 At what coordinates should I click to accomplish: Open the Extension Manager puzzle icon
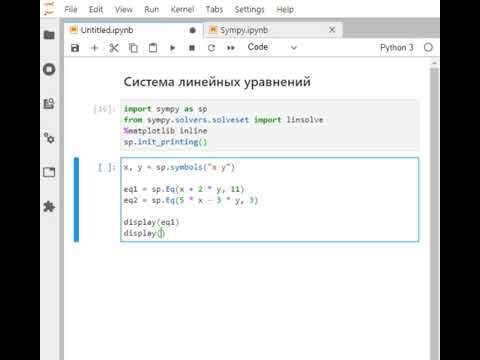pyautogui.click(x=49, y=207)
